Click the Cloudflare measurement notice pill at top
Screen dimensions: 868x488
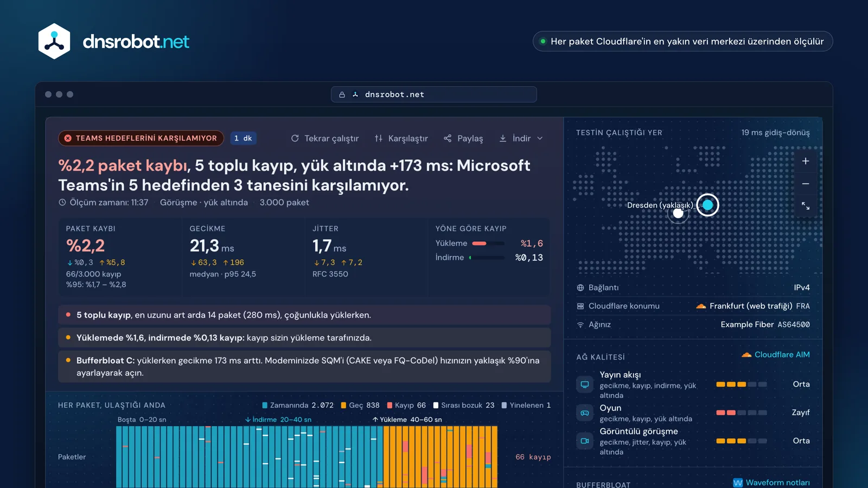tap(682, 41)
